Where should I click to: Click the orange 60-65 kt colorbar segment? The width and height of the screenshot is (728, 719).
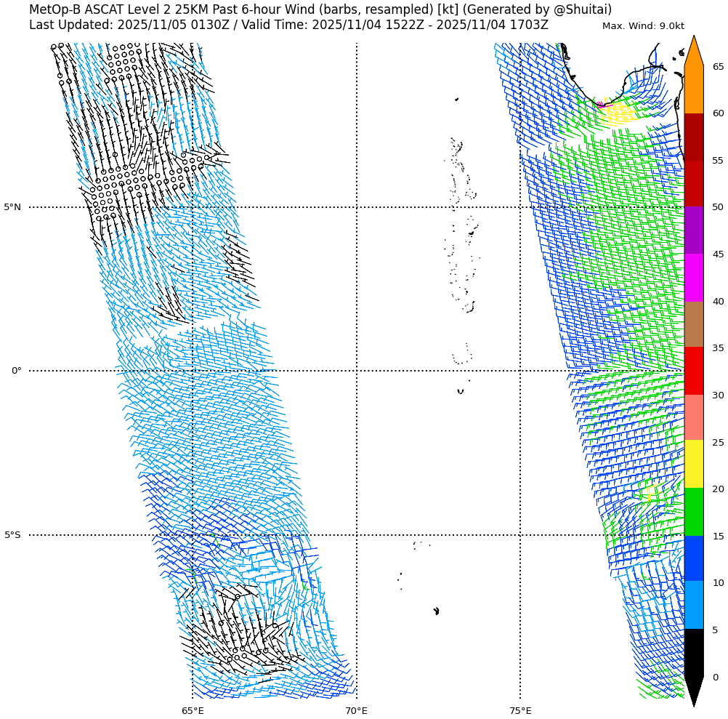(693, 89)
